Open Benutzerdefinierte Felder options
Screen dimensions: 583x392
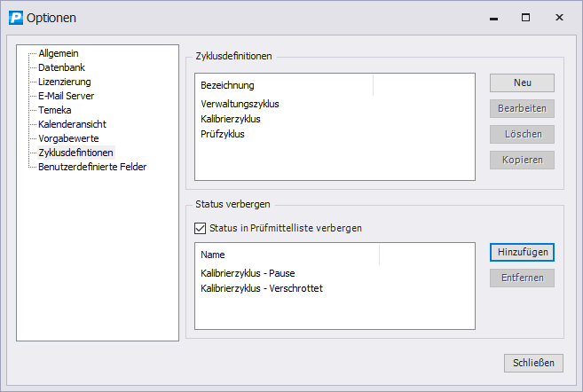(92, 167)
